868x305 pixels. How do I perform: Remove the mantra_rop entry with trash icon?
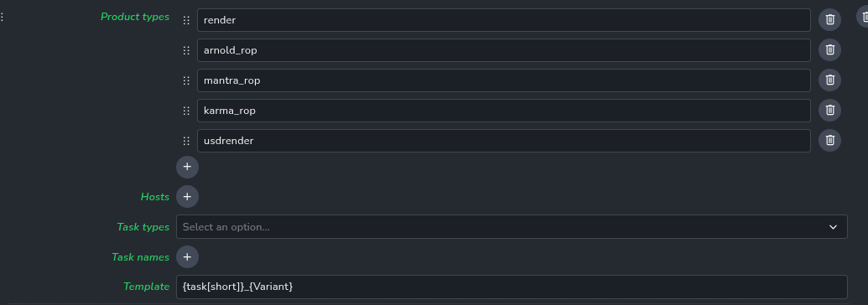pos(829,80)
